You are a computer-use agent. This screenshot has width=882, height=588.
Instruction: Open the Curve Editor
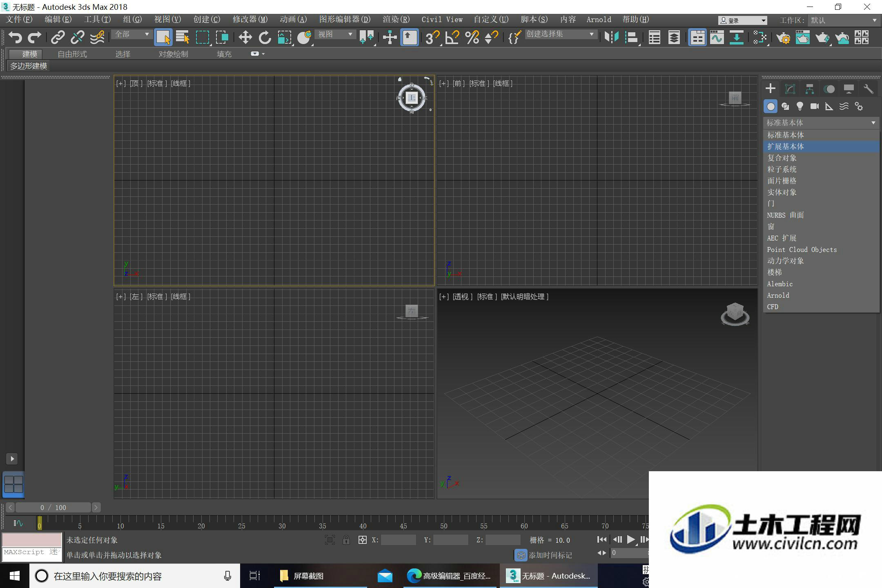(x=717, y=38)
